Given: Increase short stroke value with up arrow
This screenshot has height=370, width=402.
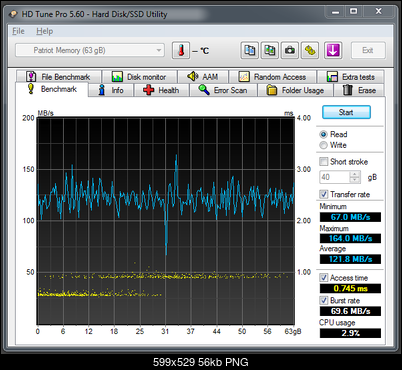Looking at the screenshot, I should (x=355, y=174).
